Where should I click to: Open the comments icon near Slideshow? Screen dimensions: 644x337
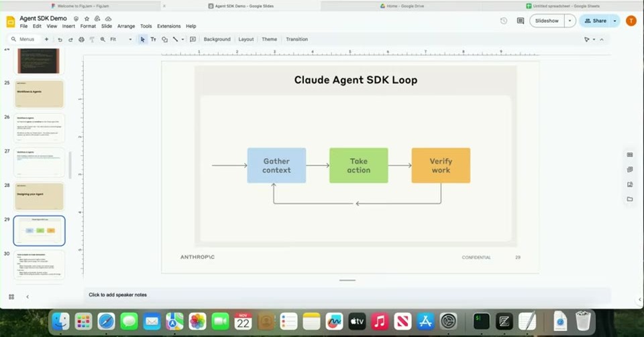[x=521, y=21]
